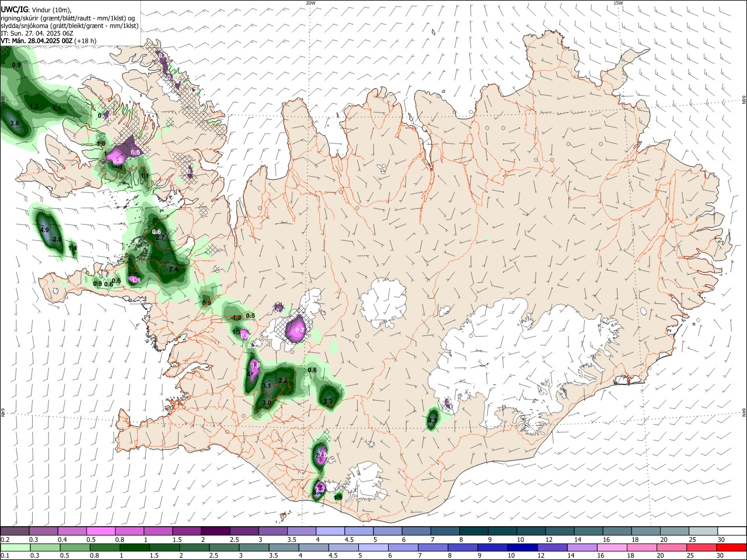This screenshot has width=747, height=560.
Task: Click the '3.1' precipitation value on the map
Action: [x=267, y=386]
